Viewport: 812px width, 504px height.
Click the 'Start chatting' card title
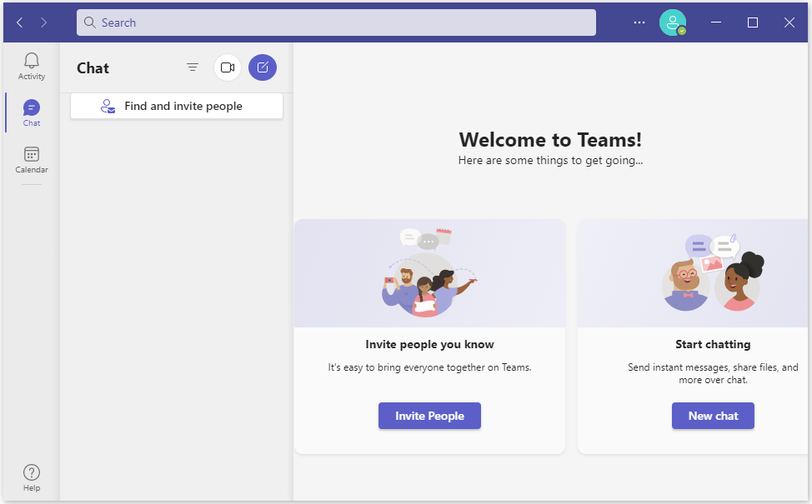click(713, 345)
